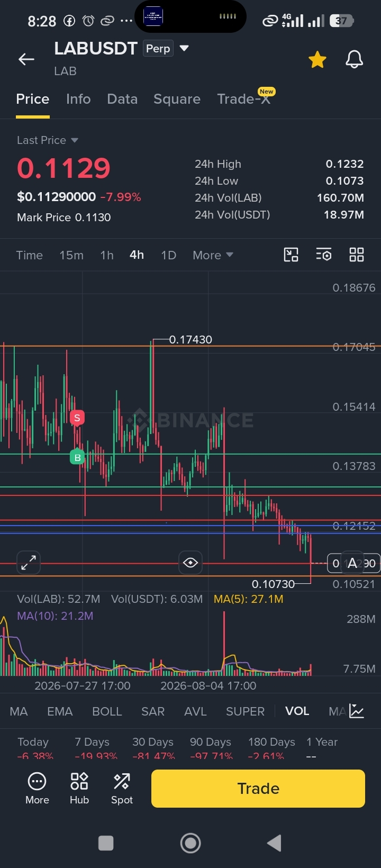Open the chart layout grid icon
Image resolution: width=381 pixels, height=868 pixels.
tap(357, 255)
